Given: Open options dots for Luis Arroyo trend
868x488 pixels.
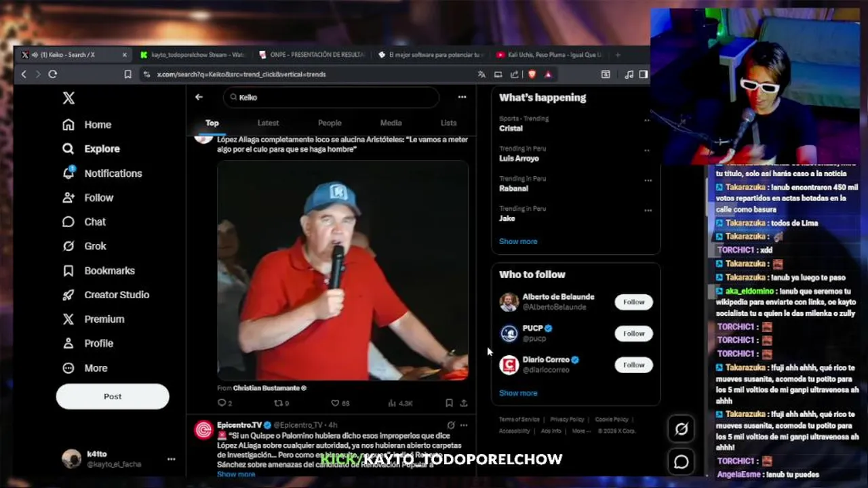Looking at the screenshot, I should [x=648, y=150].
